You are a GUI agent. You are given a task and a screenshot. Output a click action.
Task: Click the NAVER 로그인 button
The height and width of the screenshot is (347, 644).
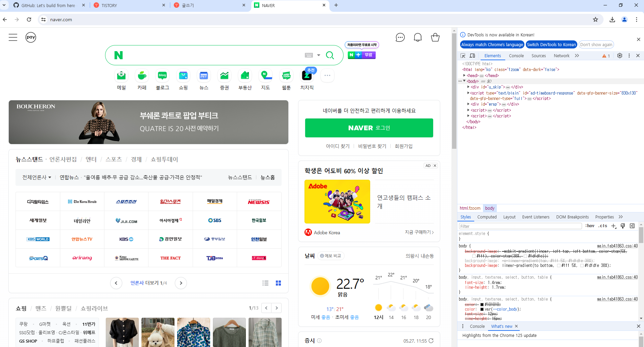pyautogui.click(x=369, y=128)
